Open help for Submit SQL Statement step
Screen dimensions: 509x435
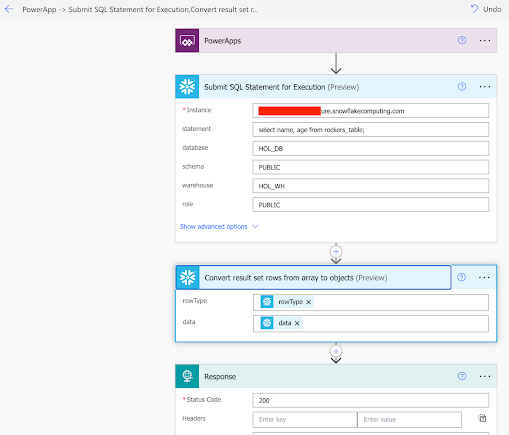coord(462,87)
